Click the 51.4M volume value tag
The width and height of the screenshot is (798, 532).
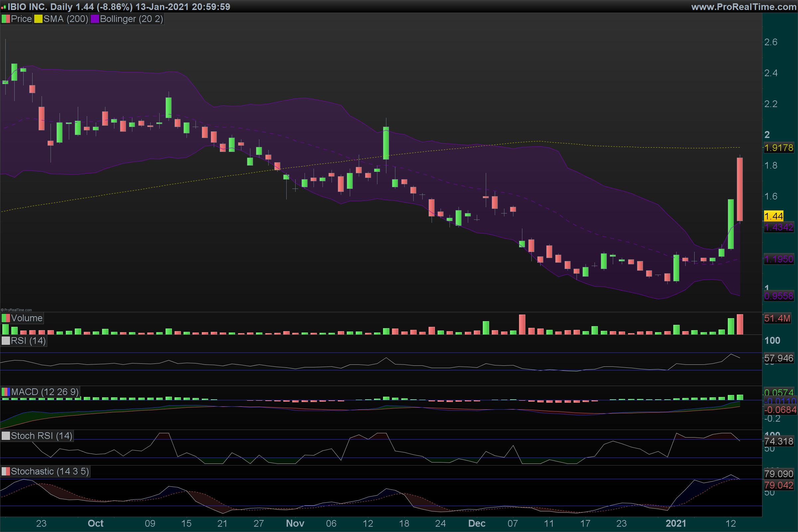tap(777, 319)
